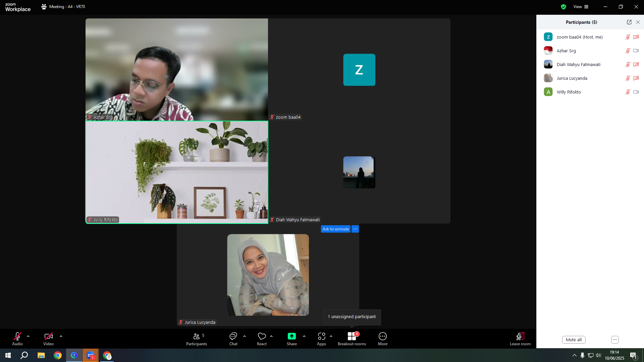Open the purple-circle app in taskbar
Screen dimensions: 644x362
point(74,355)
